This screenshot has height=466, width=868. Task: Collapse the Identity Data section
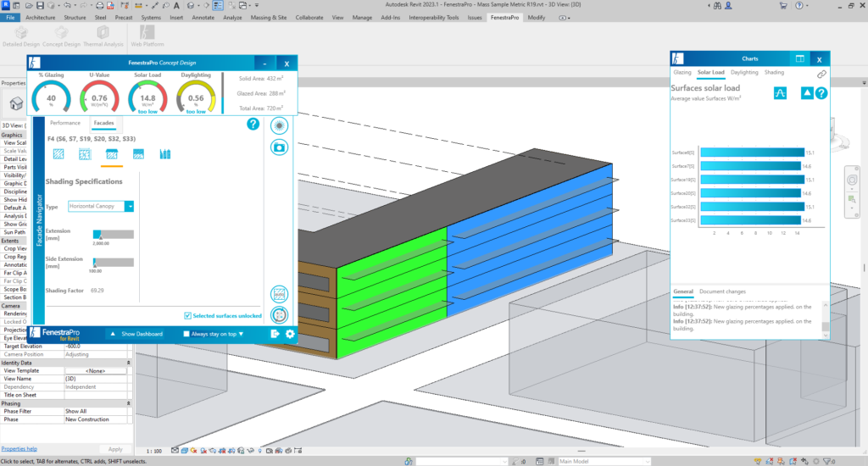[x=129, y=363]
